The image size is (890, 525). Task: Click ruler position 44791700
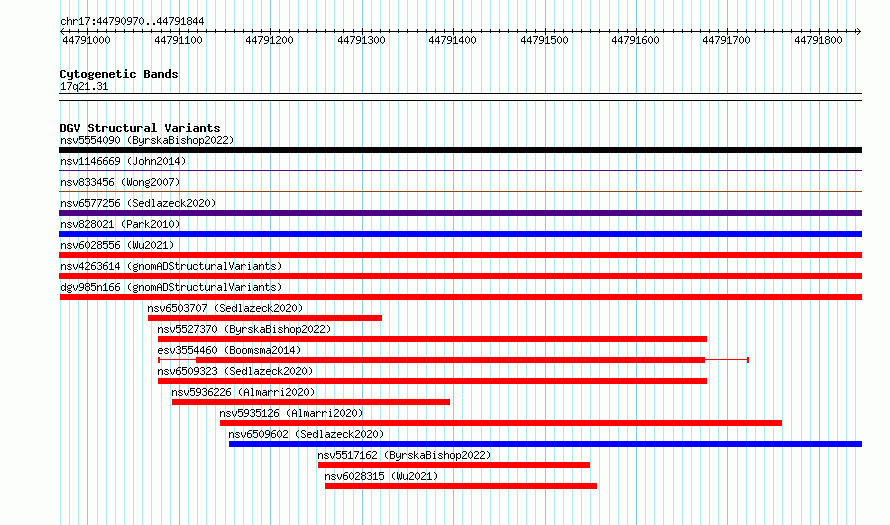(x=727, y=40)
